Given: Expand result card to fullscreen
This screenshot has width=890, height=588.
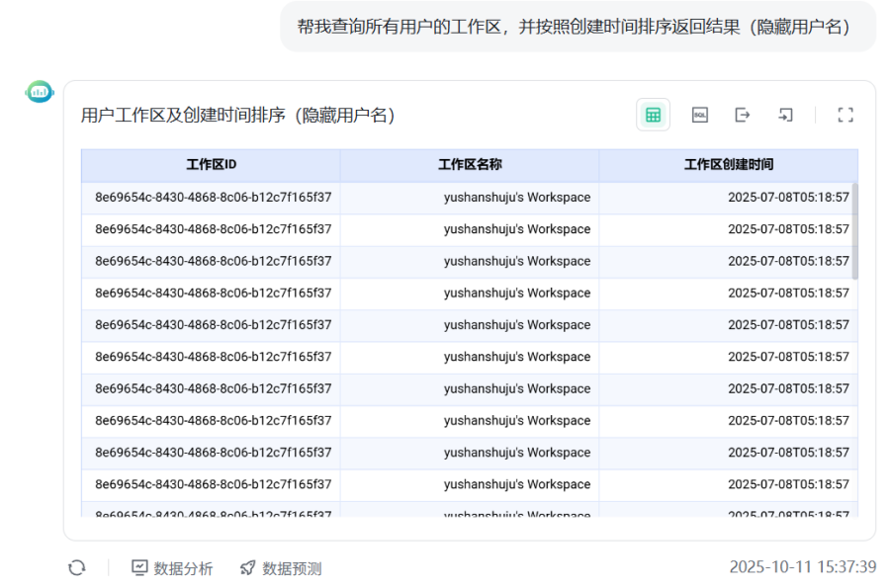Looking at the screenshot, I should (845, 115).
